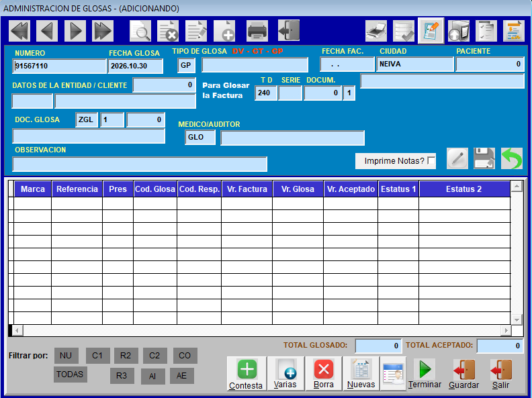The image size is (532, 398).
Task: Click the horizontal scrollbar right arrow
Action: point(506,330)
